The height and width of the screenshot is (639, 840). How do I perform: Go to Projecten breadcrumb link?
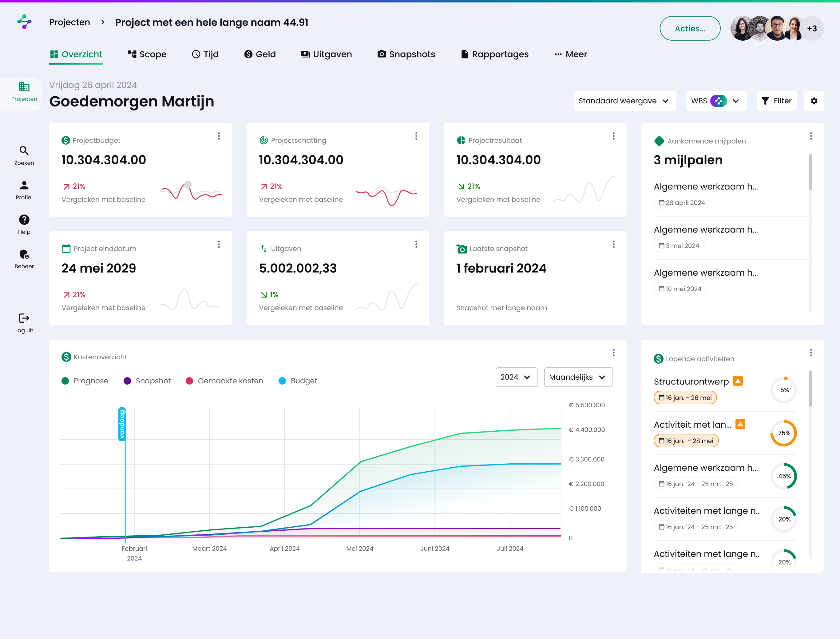(69, 22)
